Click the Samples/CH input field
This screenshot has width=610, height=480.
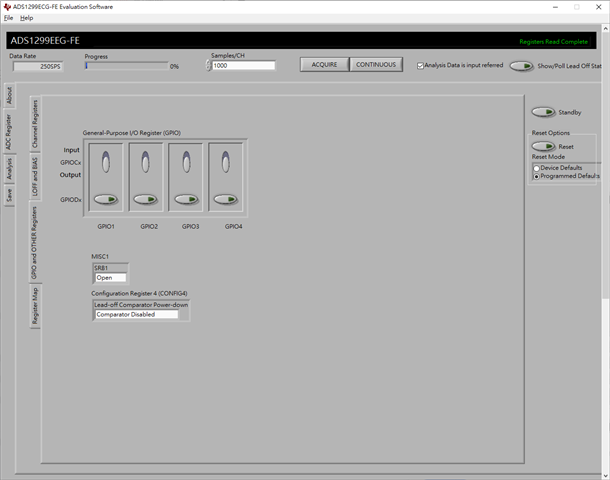point(244,65)
